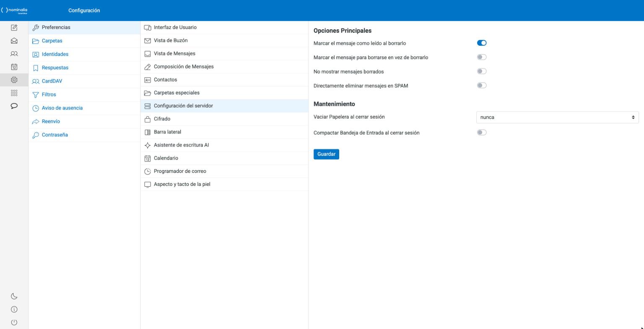The image size is (644, 329).
Task: Select Composición de Mensajes preferences
Action: click(x=224, y=66)
